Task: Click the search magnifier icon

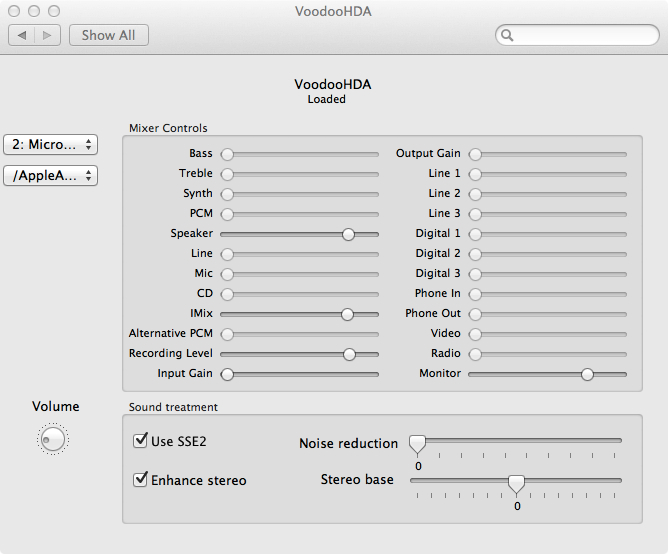Action: (x=507, y=35)
